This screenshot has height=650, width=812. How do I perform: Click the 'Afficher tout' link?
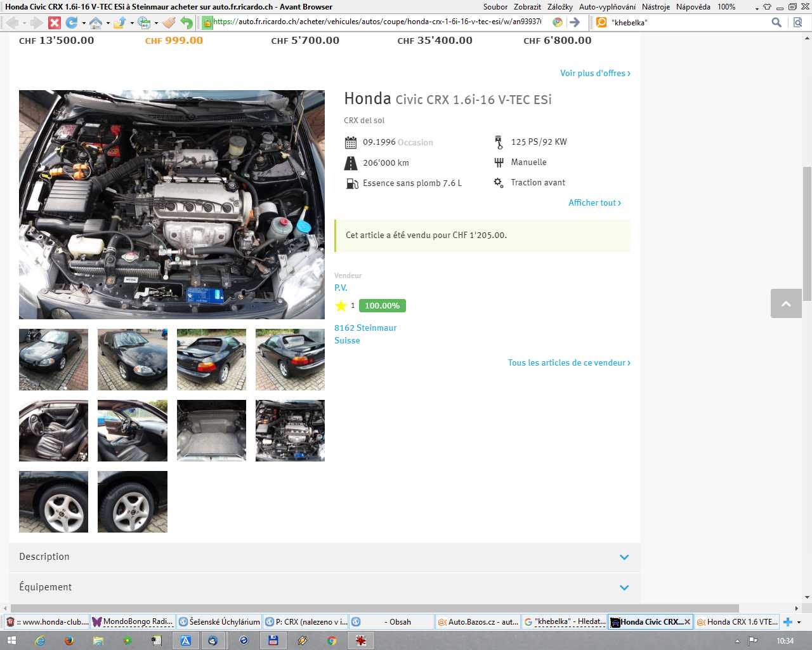(x=594, y=202)
